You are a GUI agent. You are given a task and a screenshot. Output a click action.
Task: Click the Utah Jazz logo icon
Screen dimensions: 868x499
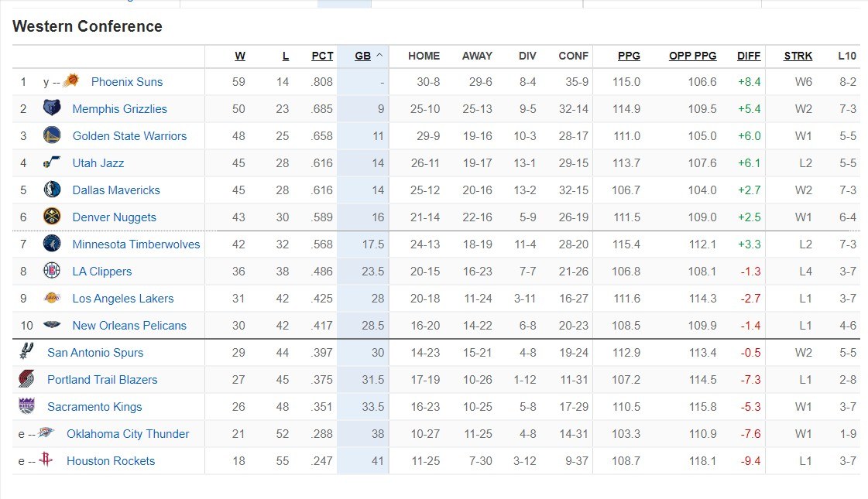pos(52,162)
